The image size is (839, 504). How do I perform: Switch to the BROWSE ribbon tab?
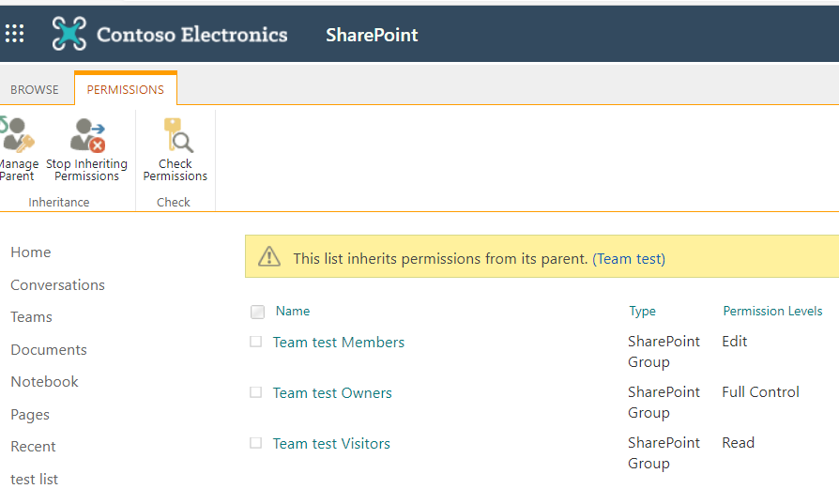click(x=35, y=90)
